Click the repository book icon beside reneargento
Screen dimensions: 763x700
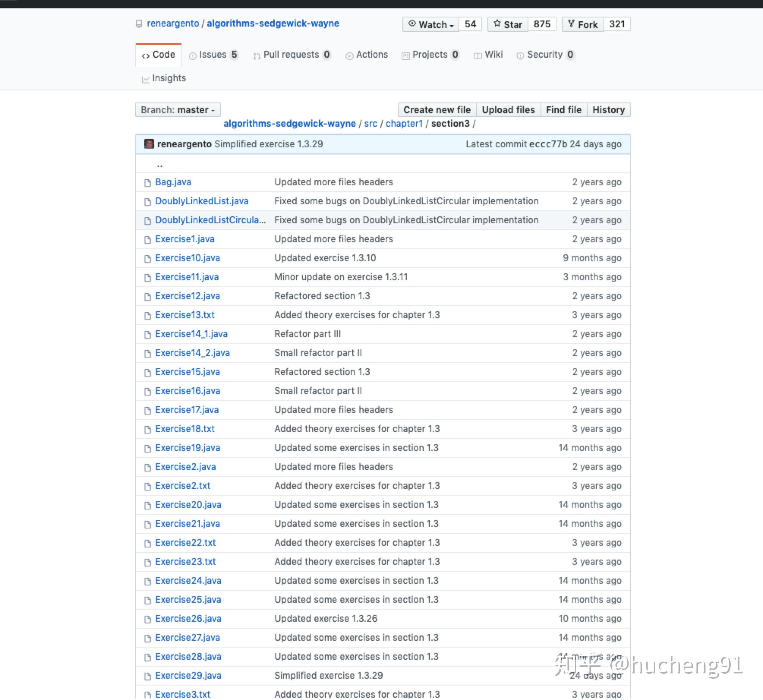tap(139, 24)
